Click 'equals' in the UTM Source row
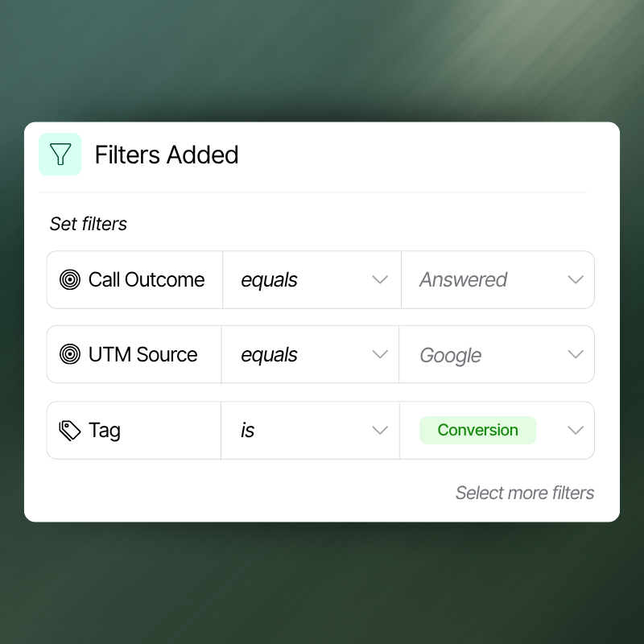The image size is (644, 644). coord(269,355)
